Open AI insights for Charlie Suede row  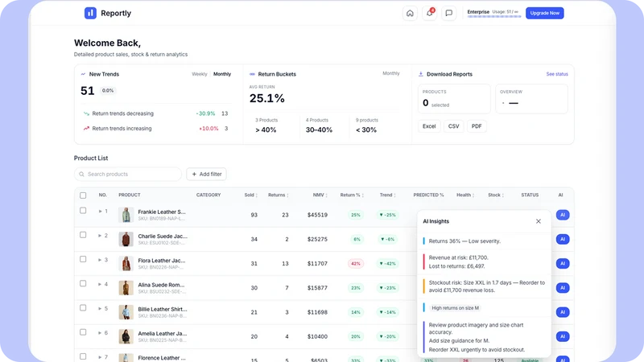click(x=563, y=239)
